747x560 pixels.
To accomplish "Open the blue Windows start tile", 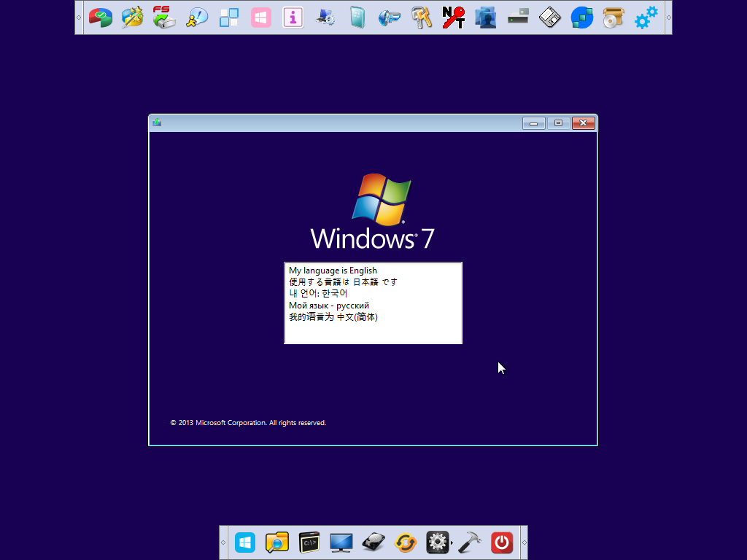I will click(x=245, y=542).
